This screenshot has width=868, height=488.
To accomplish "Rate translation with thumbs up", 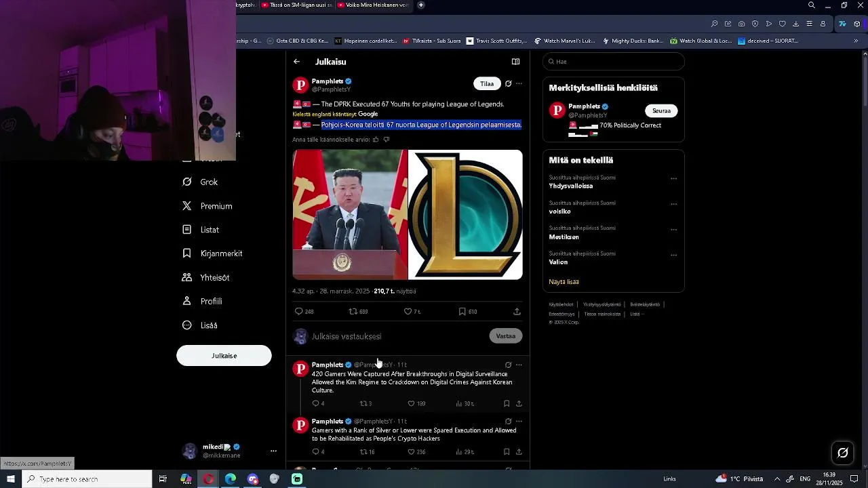I will click(x=376, y=140).
